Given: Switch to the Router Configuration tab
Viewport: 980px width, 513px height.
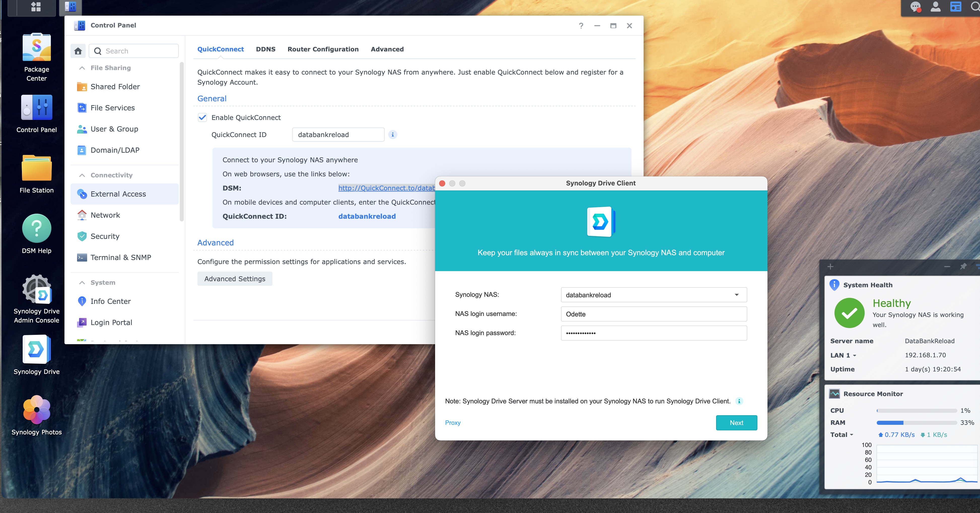Looking at the screenshot, I should [x=323, y=49].
